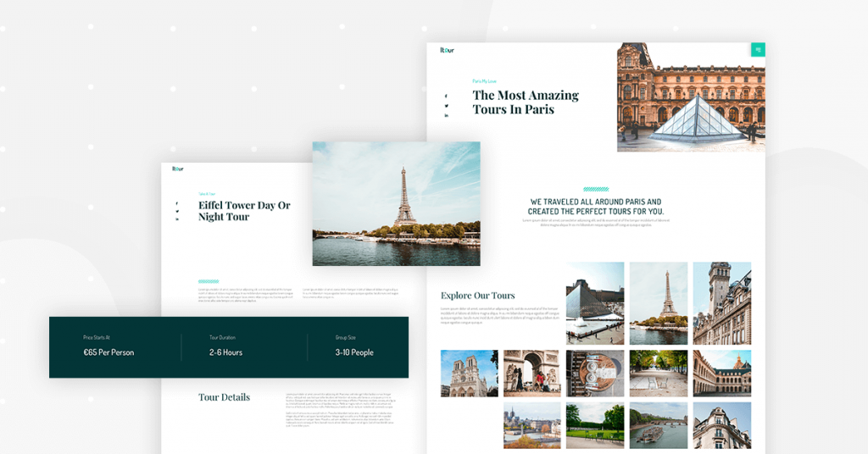The height and width of the screenshot is (454, 868).
Task: Open the teal hamburger menu button
Action: click(758, 50)
